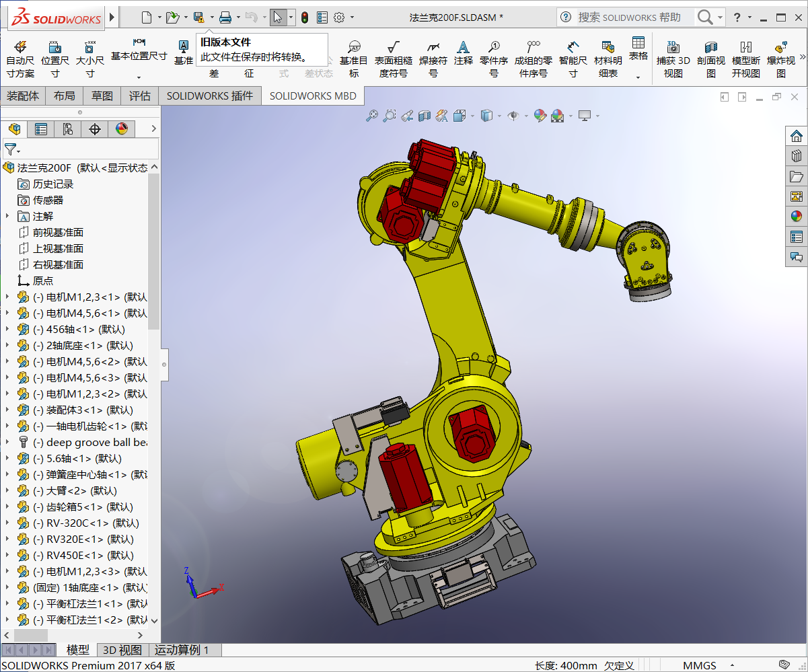This screenshot has width=808, height=672.
Task: Switch to 装配体 ribbon tab
Action: tap(23, 96)
